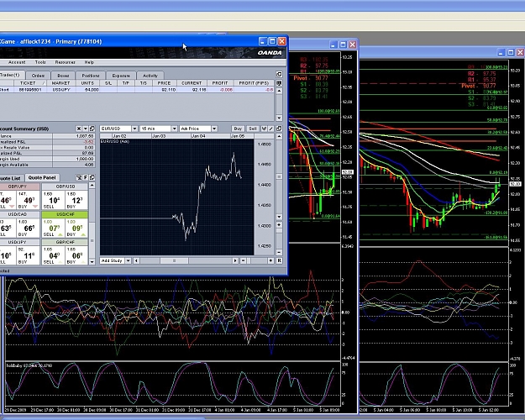525x420 pixels.
Task: Click trades table scroll up arrow
Action: coord(279,91)
